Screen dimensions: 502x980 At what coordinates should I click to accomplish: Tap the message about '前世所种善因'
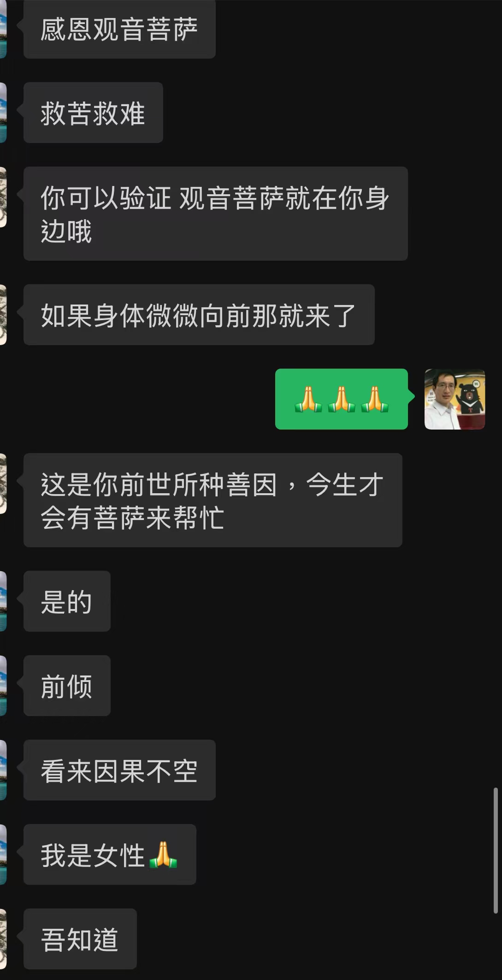pyautogui.click(x=213, y=500)
